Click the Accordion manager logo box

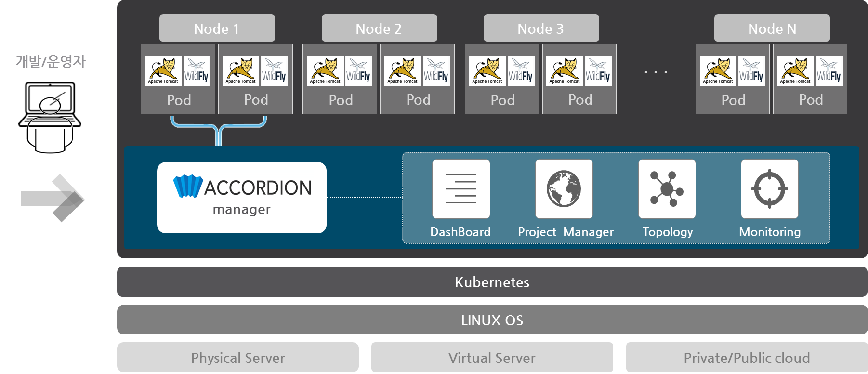(x=242, y=198)
